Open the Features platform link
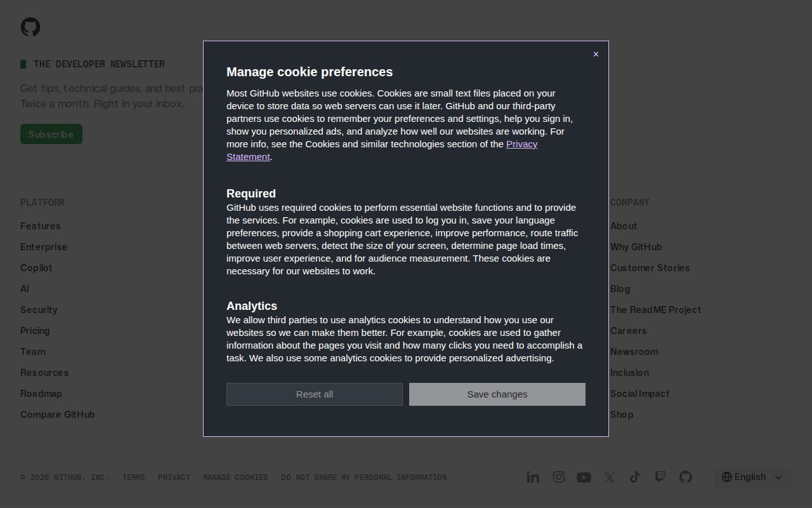Screen dimensions: 812x508 [x=41, y=226]
